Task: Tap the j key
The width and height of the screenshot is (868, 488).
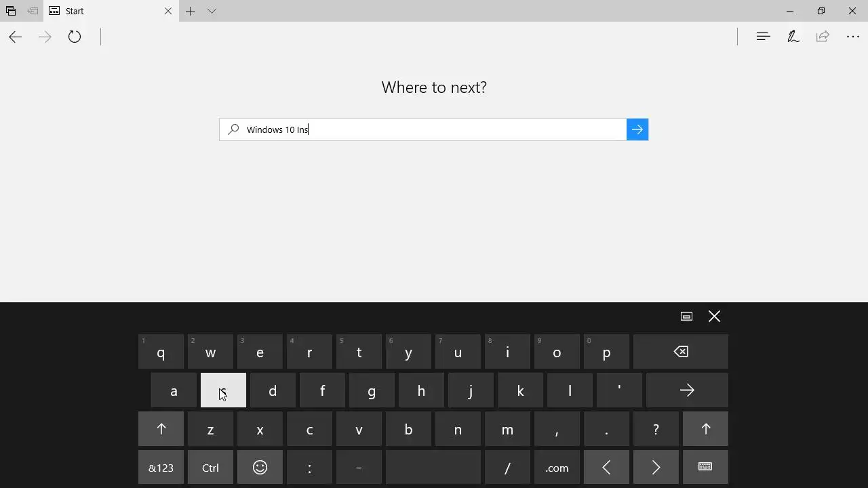Action: tap(471, 390)
